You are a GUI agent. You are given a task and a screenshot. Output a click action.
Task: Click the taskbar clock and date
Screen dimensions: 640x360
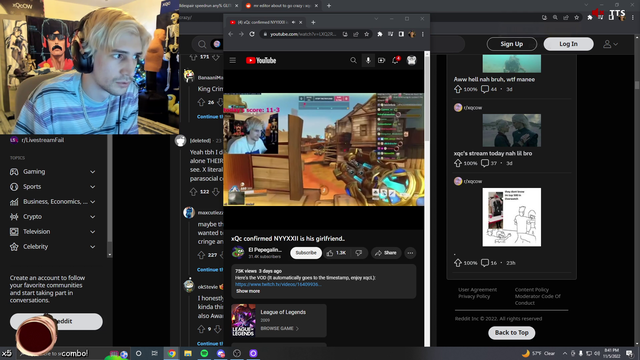[x=611, y=353]
